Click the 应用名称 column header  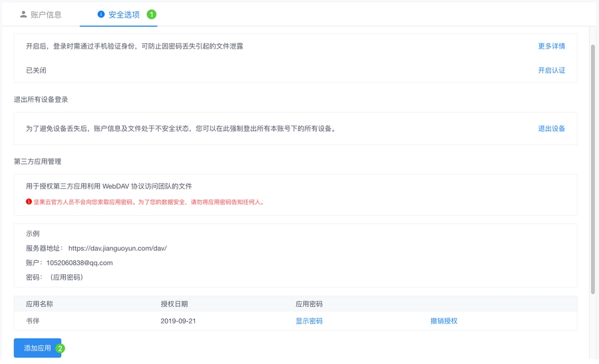39,303
